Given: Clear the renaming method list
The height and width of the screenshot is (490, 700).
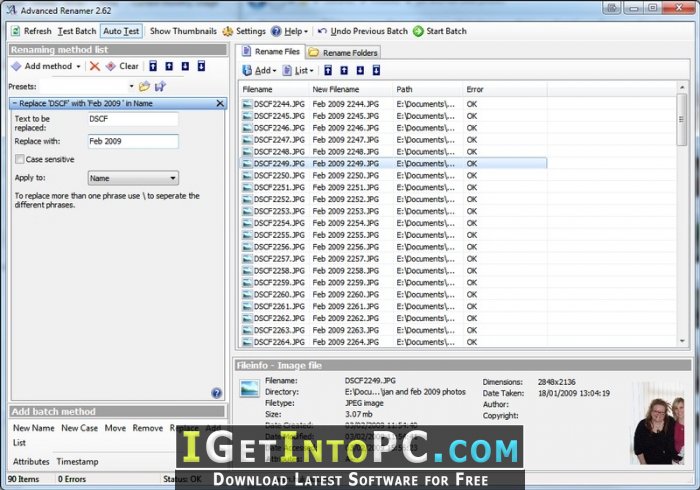Looking at the screenshot, I should (x=122, y=66).
